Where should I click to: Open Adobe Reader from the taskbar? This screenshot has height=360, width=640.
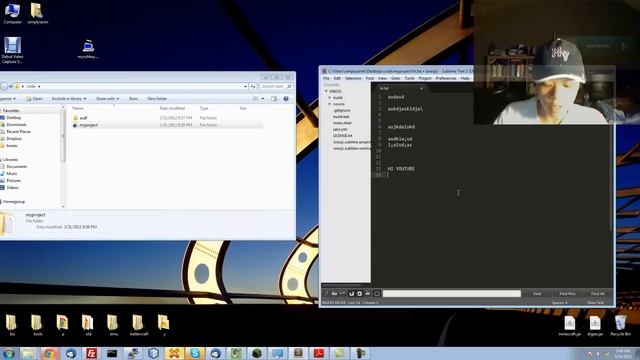[319, 353]
